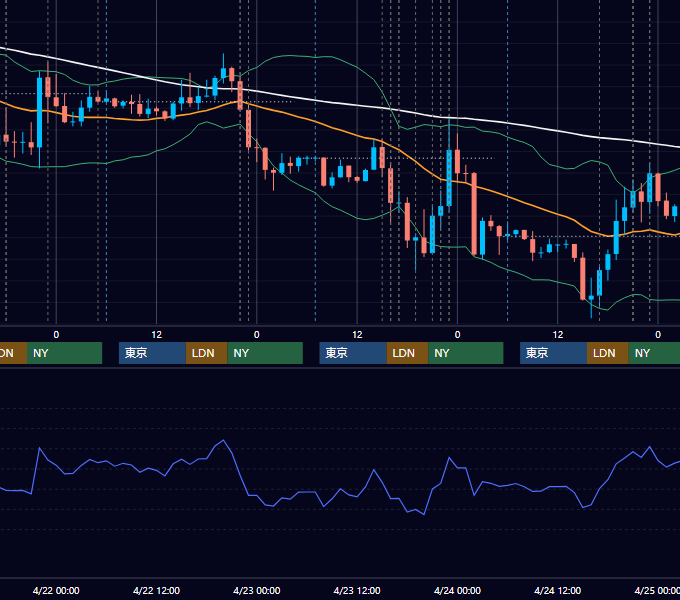Click the 4/22 12:00 time axis label
Screen dimensions: 680x600
pyautogui.click(x=156, y=590)
